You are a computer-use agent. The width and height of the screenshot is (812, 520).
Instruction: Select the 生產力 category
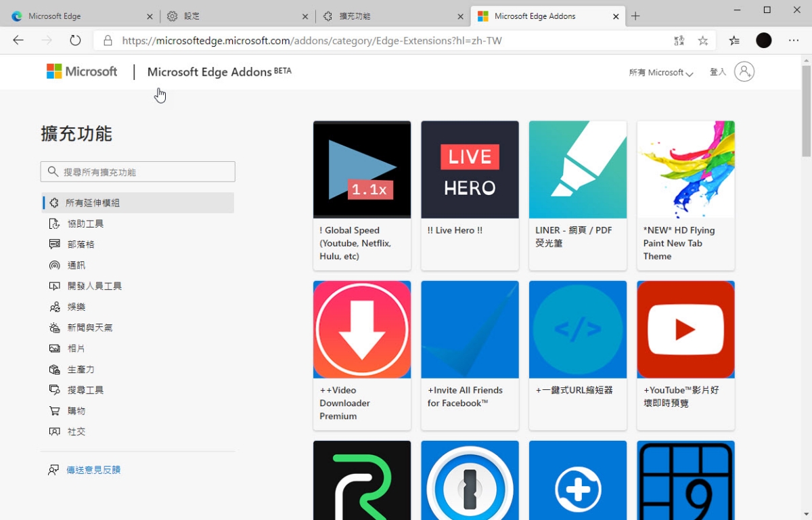[81, 370]
